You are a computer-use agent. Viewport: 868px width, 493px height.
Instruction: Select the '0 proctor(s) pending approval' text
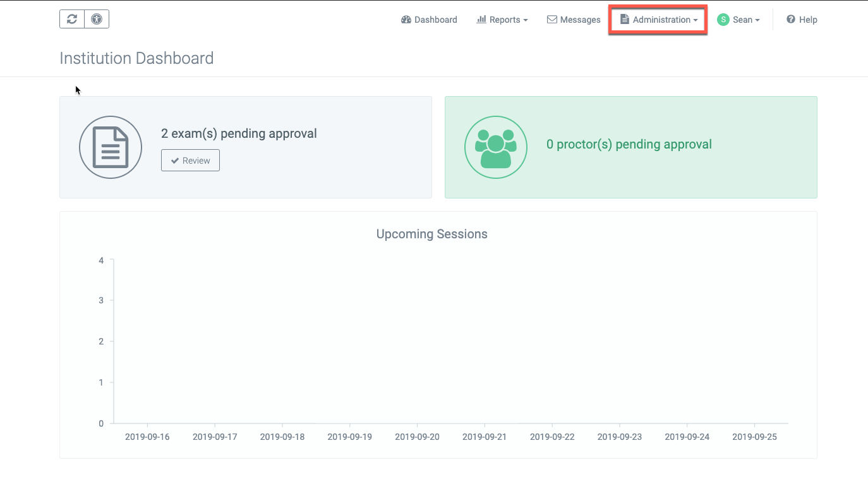pyautogui.click(x=629, y=144)
